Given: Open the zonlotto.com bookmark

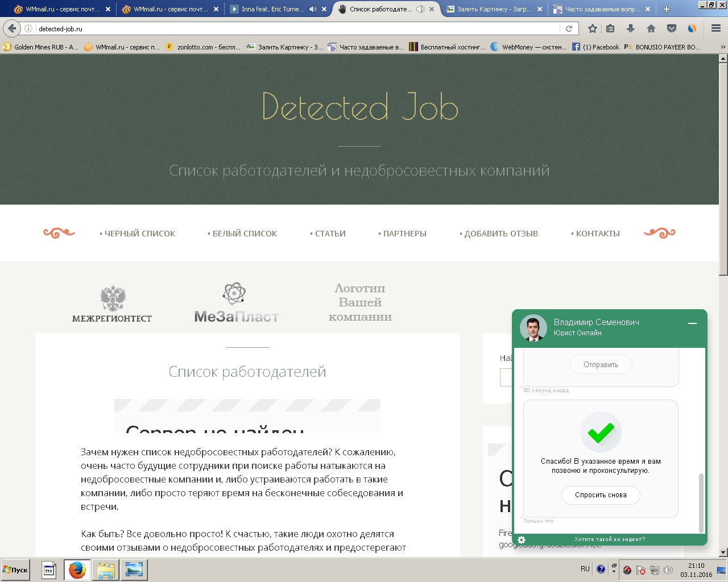Looking at the screenshot, I should [202, 47].
